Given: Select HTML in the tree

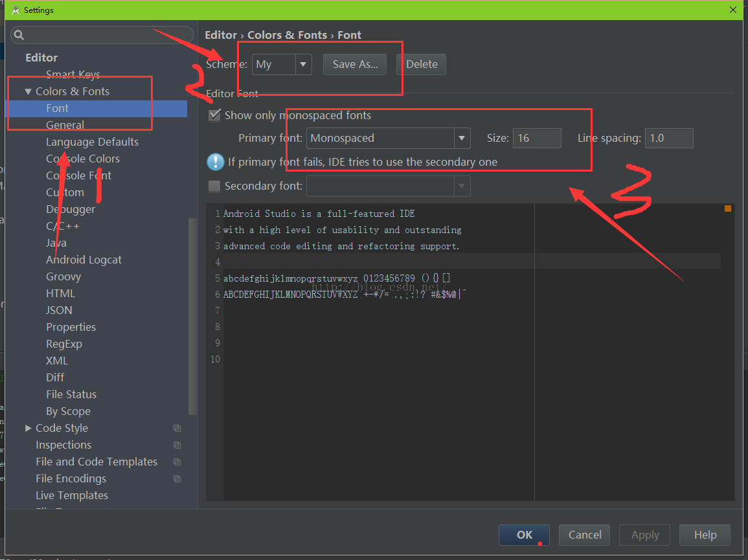Looking at the screenshot, I should [61, 293].
